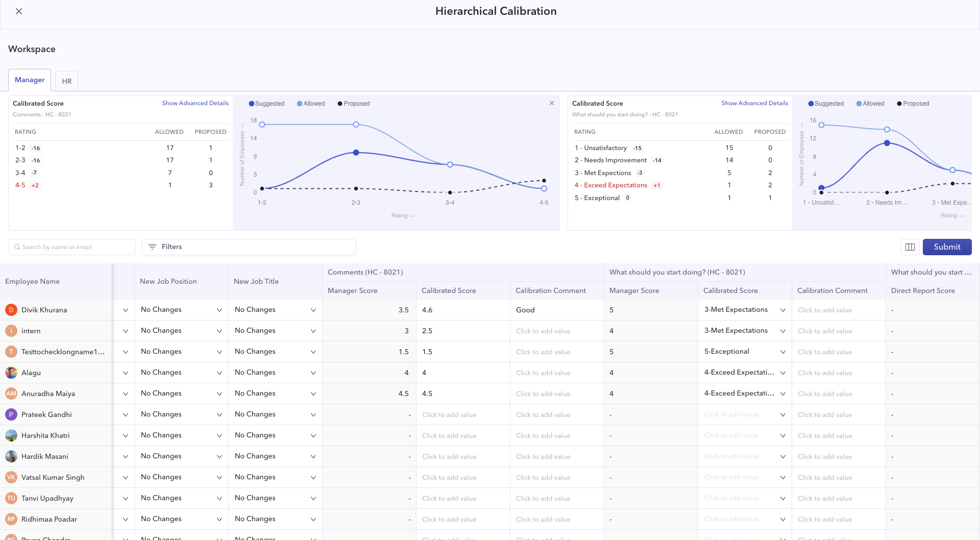The width and height of the screenshot is (980, 540).
Task: Toggle the Allowed legend in Comments chart
Action: 311,104
